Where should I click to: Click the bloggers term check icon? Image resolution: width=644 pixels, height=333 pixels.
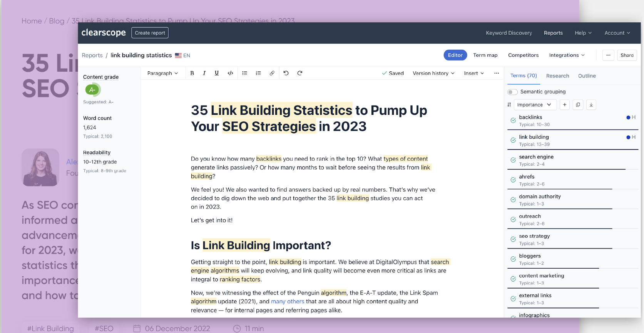pyautogui.click(x=513, y=259)
